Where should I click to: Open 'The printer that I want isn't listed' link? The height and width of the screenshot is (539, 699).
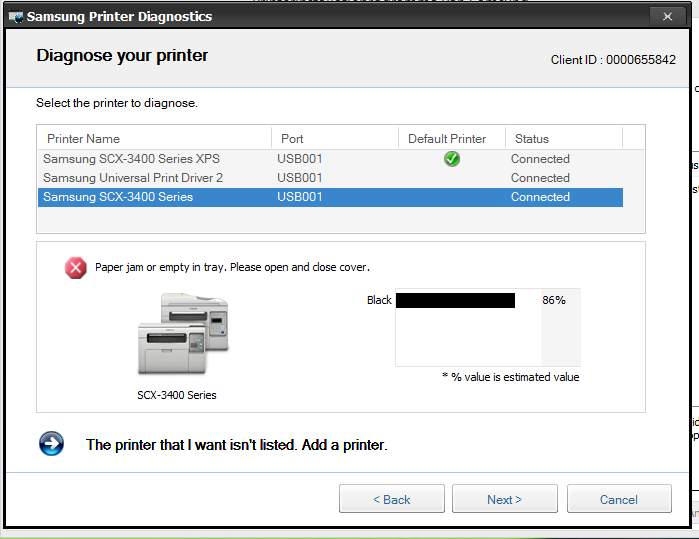coord(237,444)
